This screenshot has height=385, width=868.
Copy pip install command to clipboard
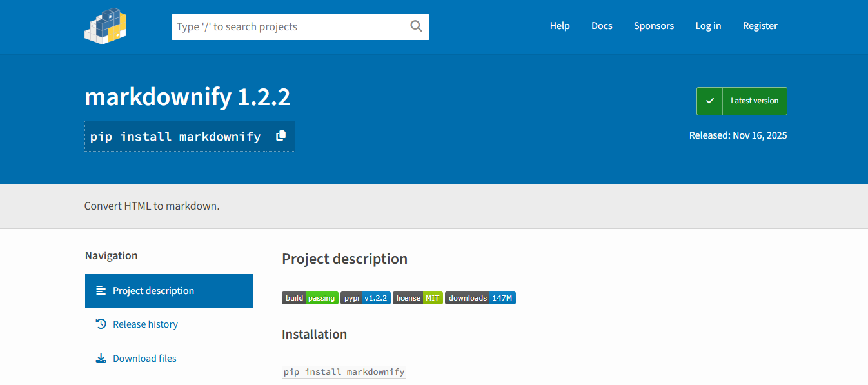pyautogui.click(x=281, y=136)
